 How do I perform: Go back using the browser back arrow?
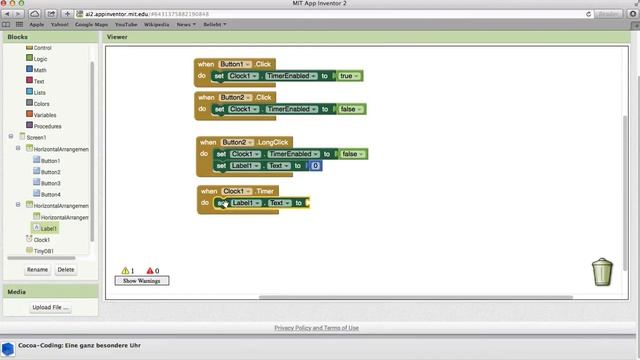coord(7,14)
